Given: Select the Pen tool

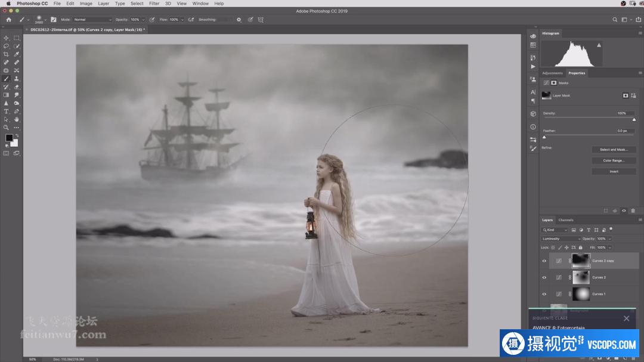Looking at the screenshot, I should (x=17, y=112).
